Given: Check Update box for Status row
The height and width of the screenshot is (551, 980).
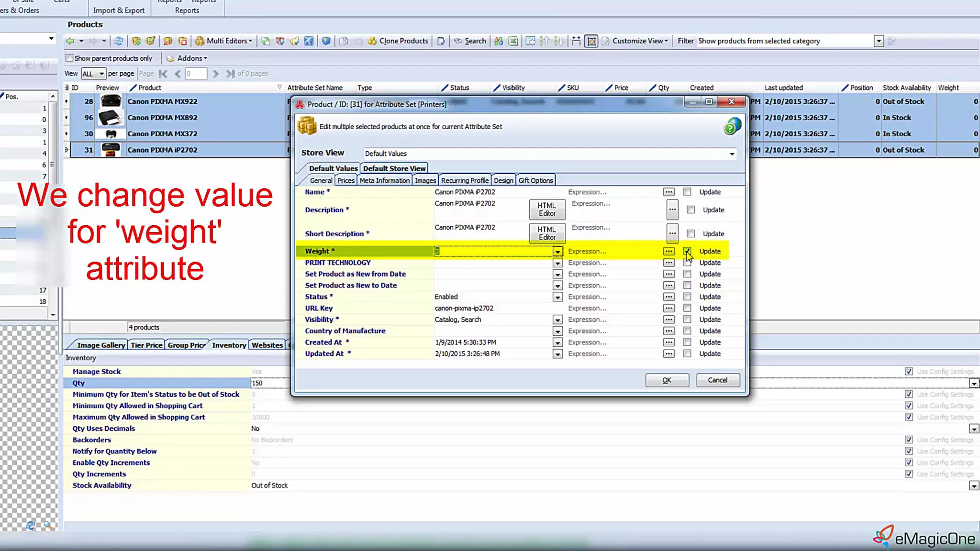Looking at the screenshot, I should tap(687, 297).
